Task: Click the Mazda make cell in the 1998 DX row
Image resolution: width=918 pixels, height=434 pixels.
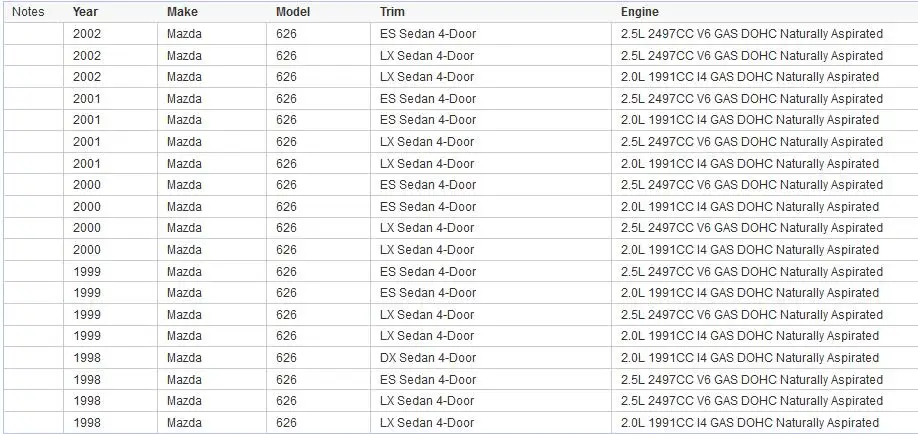Action: pyautogui.click(x=212, y=358)
